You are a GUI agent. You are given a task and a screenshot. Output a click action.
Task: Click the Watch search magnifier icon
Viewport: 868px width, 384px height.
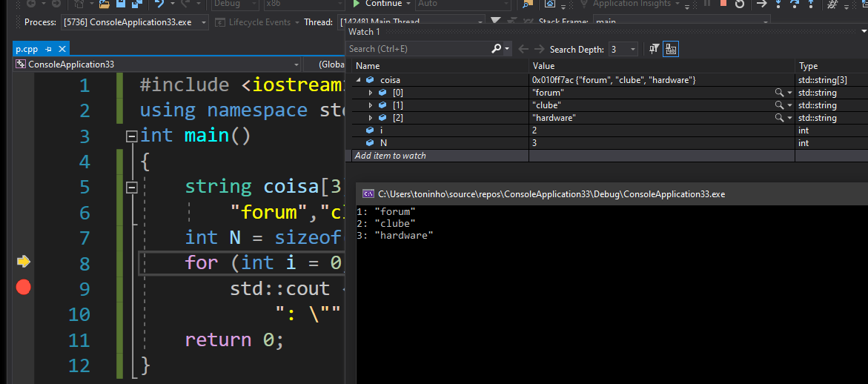(x=497, y=49)
